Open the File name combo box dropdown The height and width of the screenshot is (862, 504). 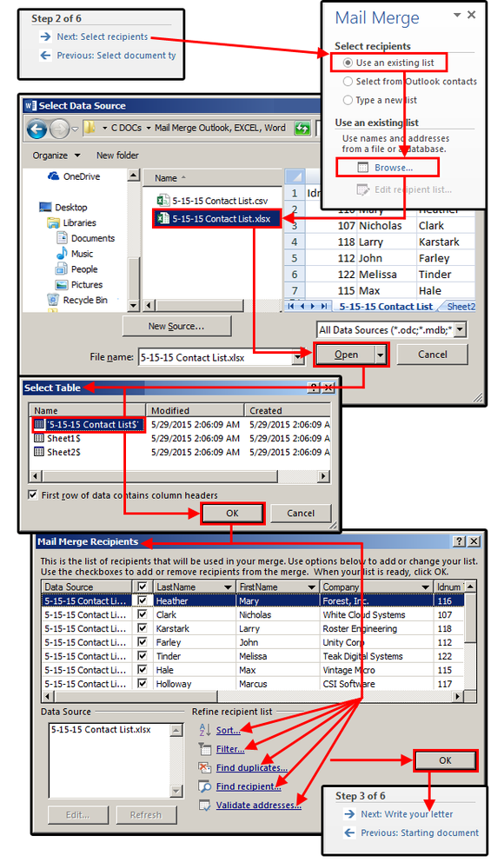(x=297, y=357)
